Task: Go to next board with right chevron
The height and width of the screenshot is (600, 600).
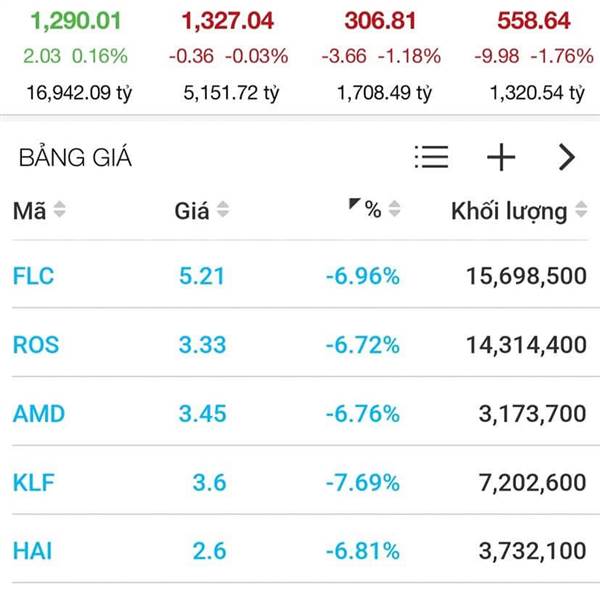Action: (566, 157)
